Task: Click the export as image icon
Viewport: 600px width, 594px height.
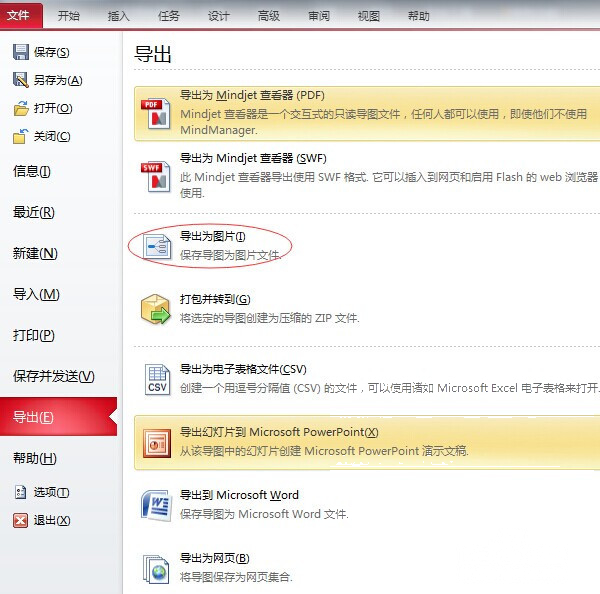Action: pos(157,247)
